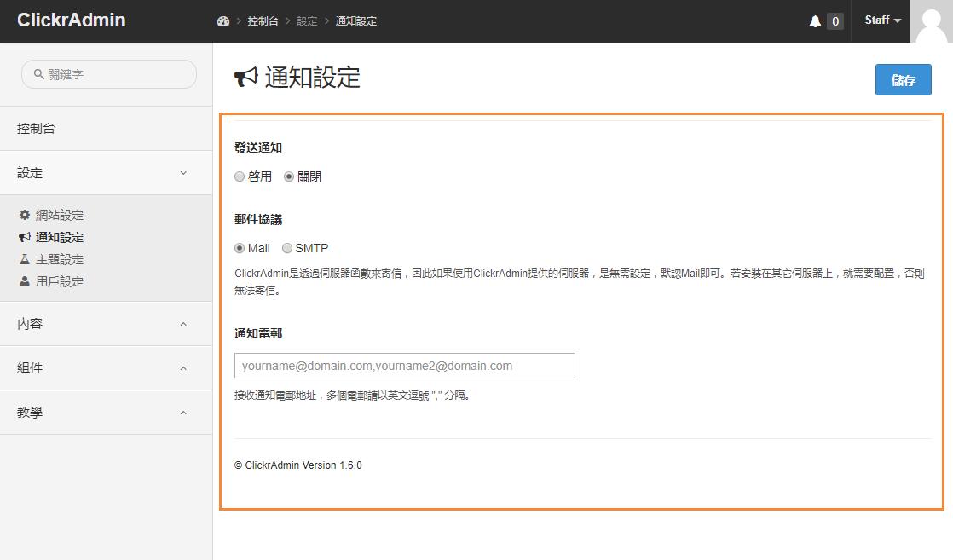The image size is (953, 560).
Task: Click the gear icon beside 網站設定
Action: pyautogui.click(x=25, y=215)
